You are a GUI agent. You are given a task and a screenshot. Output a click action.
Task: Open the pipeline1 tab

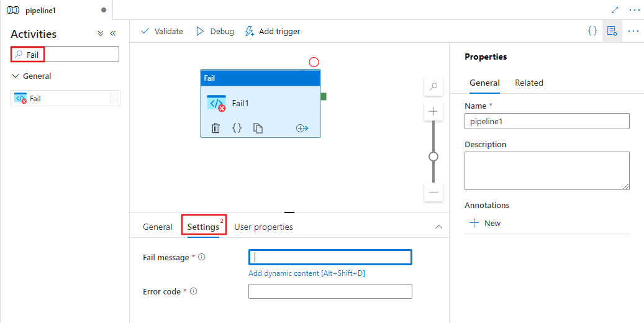(x=57, y=11)
